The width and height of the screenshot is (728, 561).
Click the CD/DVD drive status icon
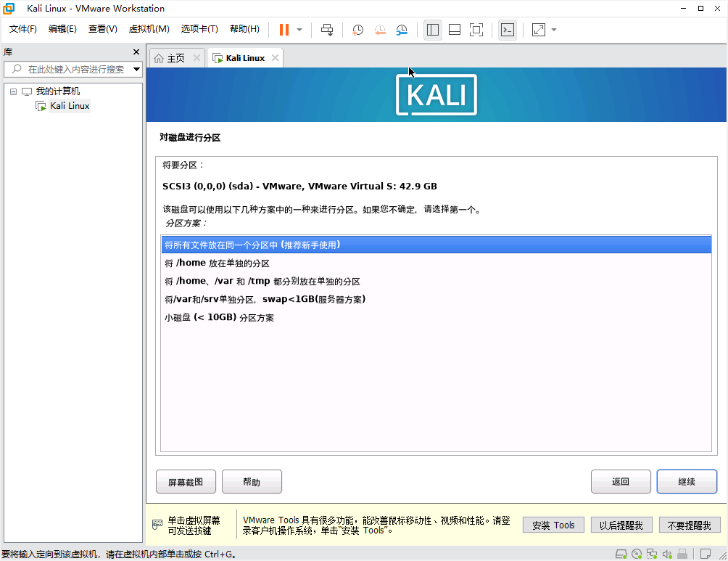pos(637,554)
